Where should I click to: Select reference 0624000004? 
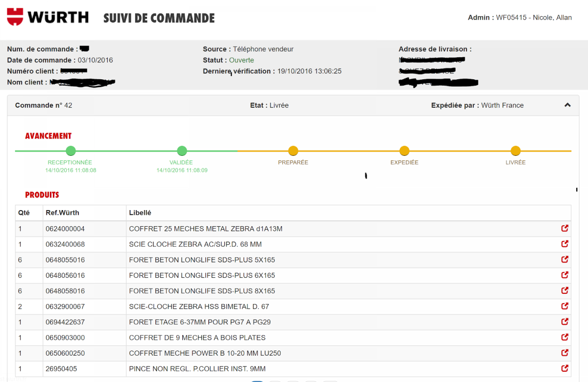65,229
